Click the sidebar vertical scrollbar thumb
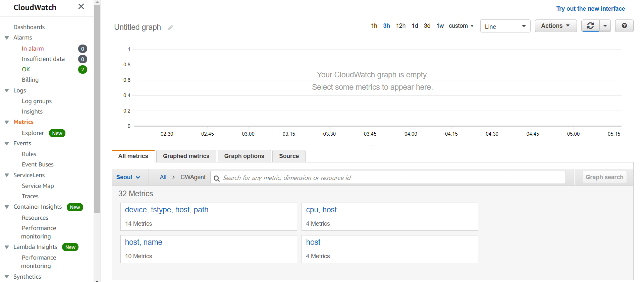The image size is (644, 282). [x=97, y=109]
